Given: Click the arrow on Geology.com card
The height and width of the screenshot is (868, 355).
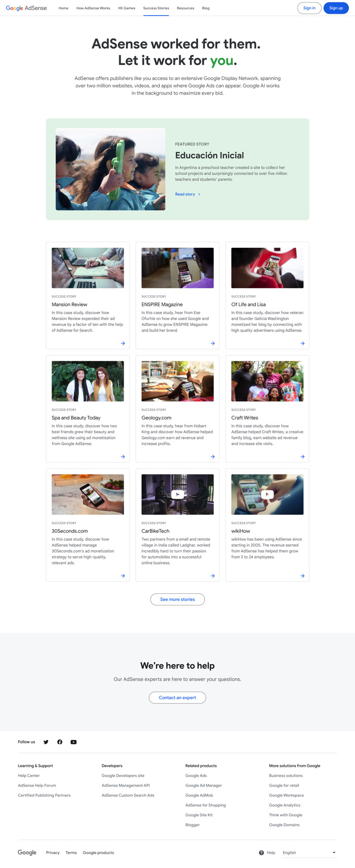Looking at the screenshot, I should (212, 457).
